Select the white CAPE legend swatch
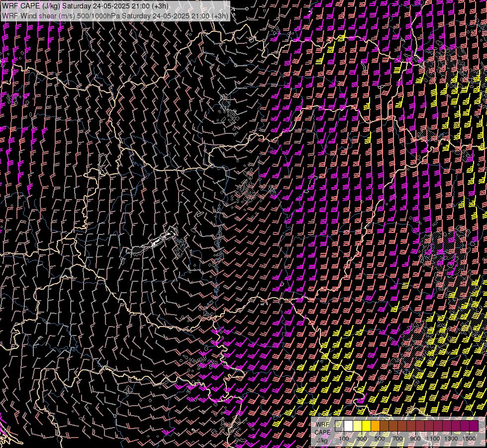 pyautogui.click(x=349, y=426)
